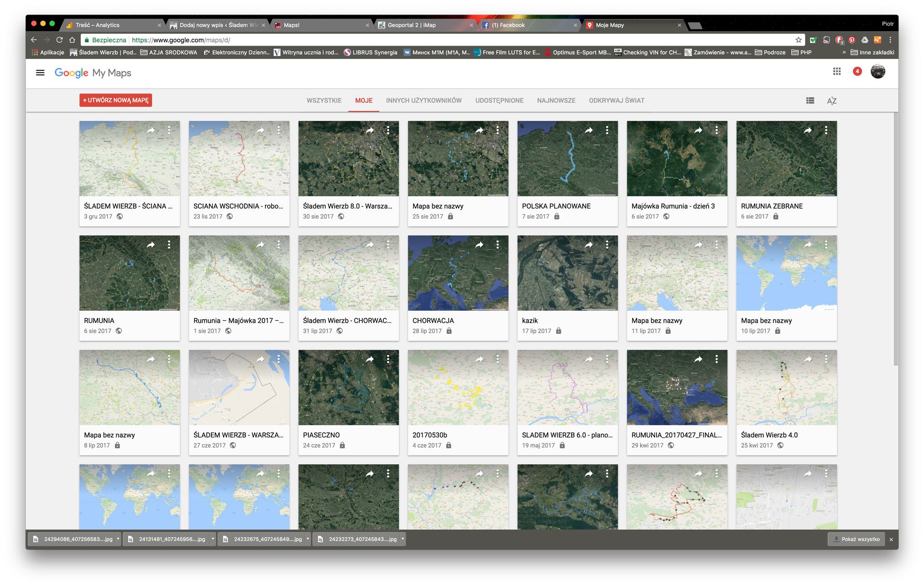Image resolution: width=924 pixels, height=586 pixels.
Task: Open three-dot menu on kazik map
Action: (607, 245)
